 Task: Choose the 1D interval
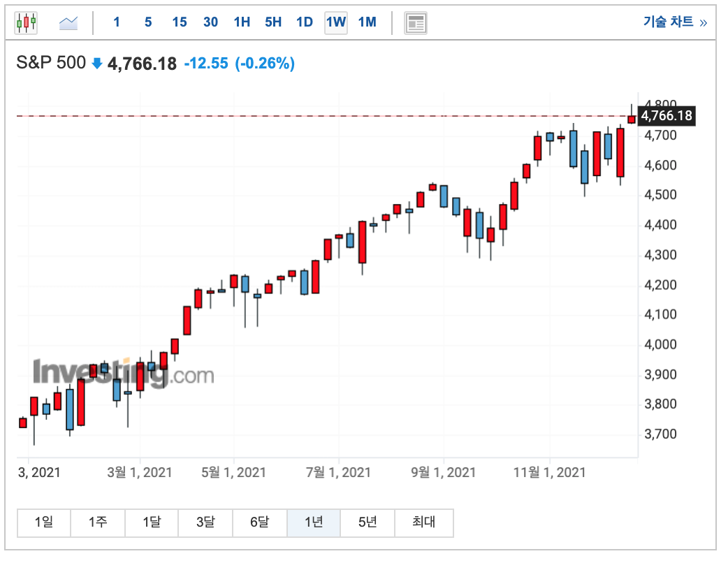[305, 22]
